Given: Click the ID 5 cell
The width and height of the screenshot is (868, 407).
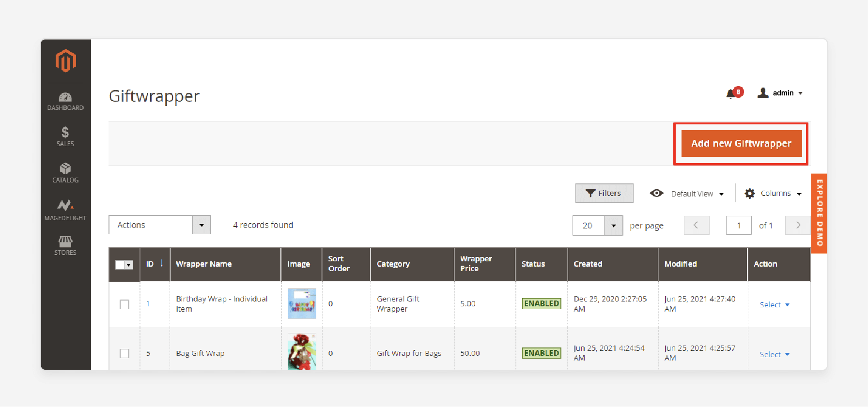Looking at the screenshot, I should [x=148, y=353].
